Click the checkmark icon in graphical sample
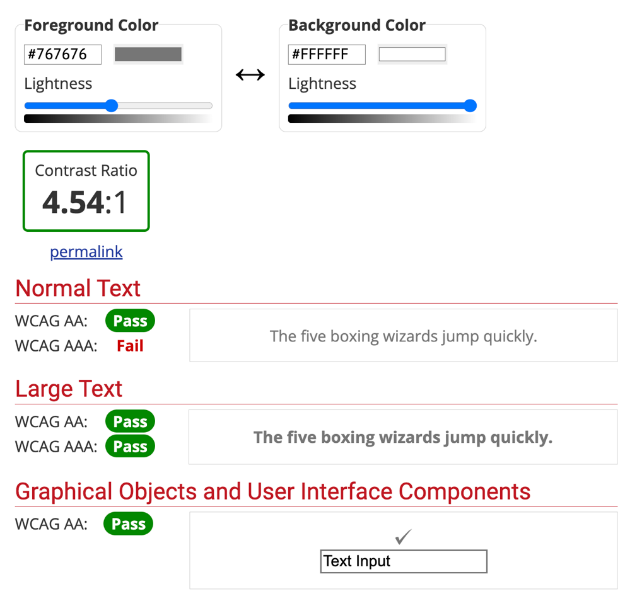Screen dimensions: 625x606 point(403,537)
